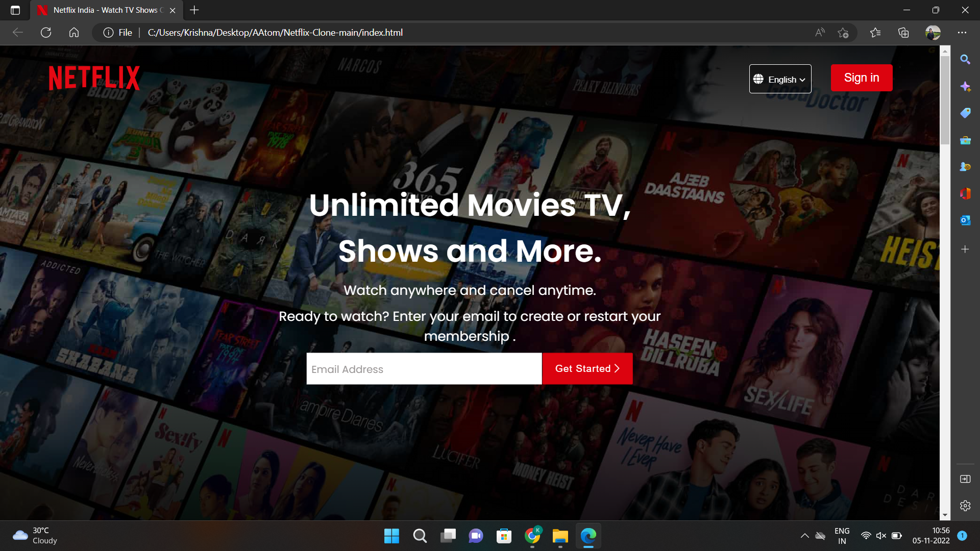This screenshot has width=980, height=551.
Task: Open Edge sidebar settings gear
Action: [x=965, y=506]
